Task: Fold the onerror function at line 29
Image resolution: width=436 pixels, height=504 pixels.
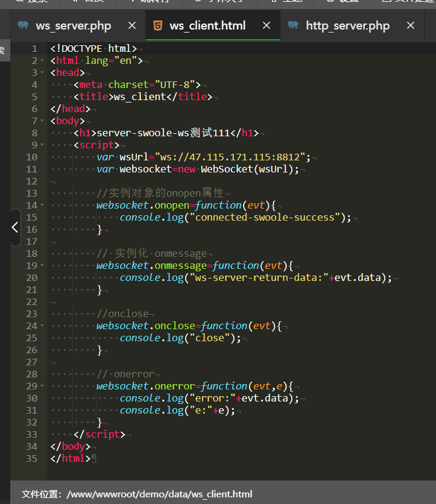Action: tap(42, 386)
